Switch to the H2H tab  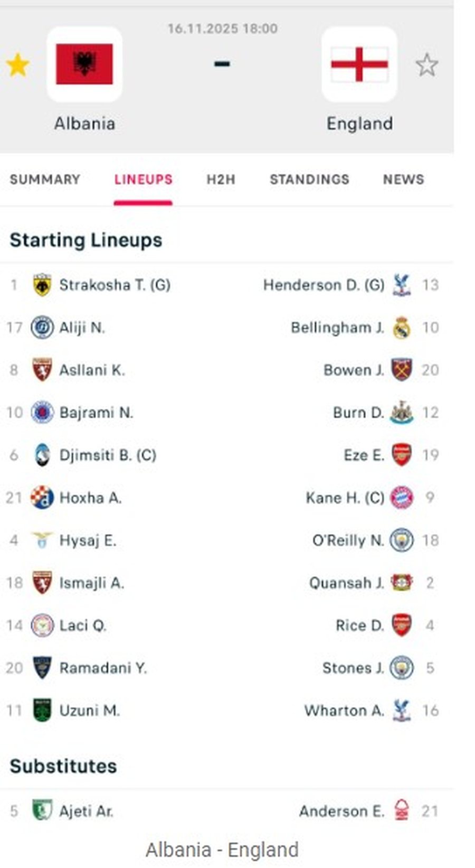221,180
